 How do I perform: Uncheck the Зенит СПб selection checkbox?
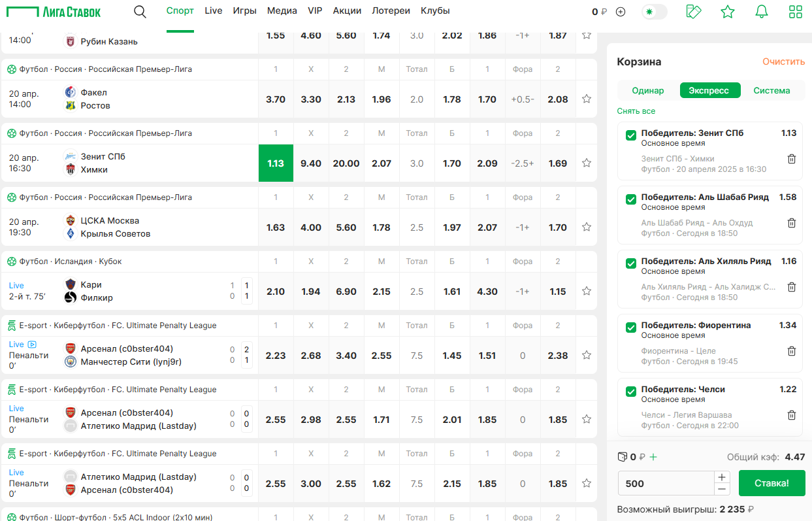pos(631,135)
